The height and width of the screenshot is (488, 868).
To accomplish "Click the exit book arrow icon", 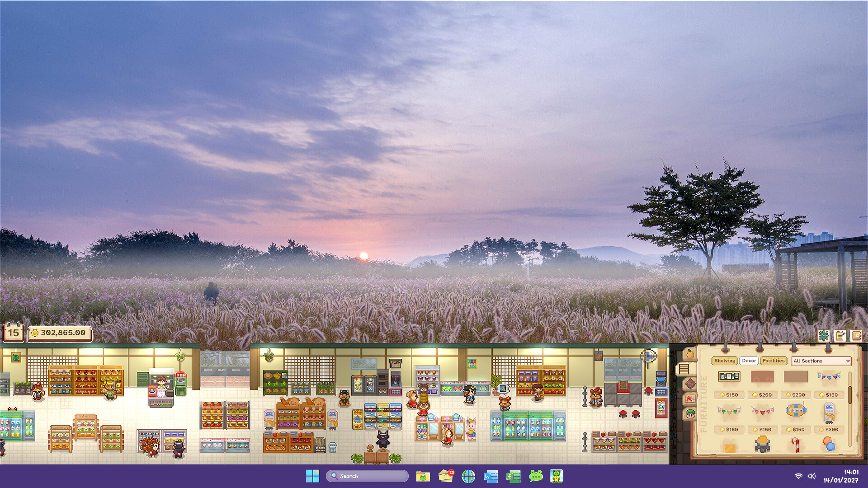I will 856,336.
